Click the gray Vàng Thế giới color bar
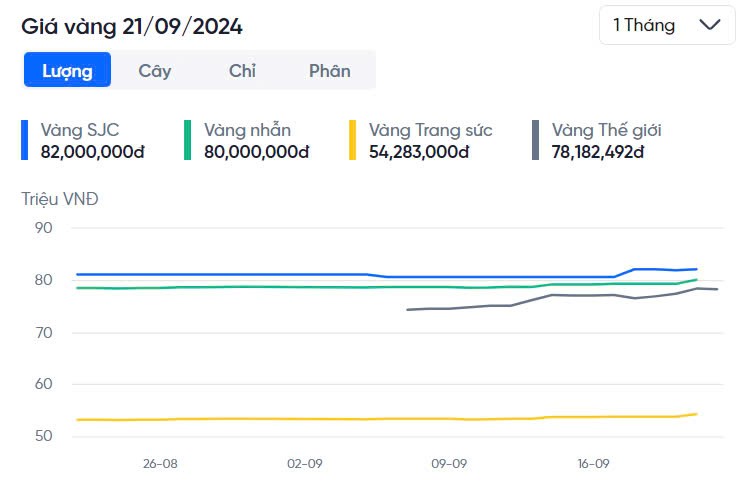 pos(536,141)
